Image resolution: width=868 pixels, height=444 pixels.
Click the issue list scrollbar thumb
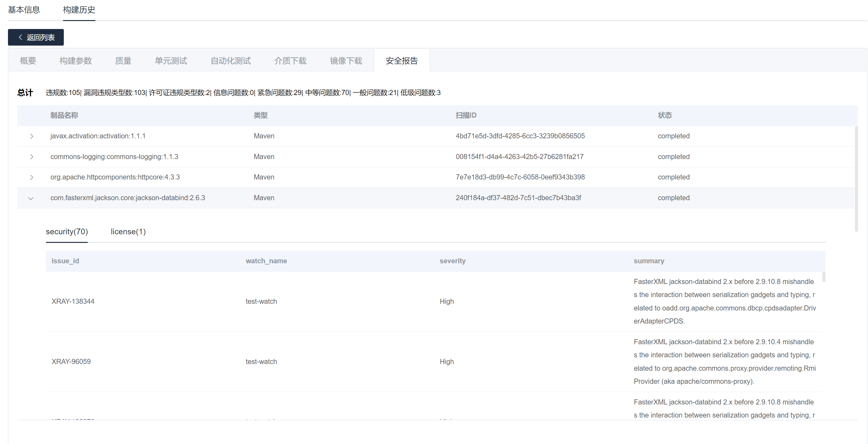pyautogui.click(x=824, y=277)
